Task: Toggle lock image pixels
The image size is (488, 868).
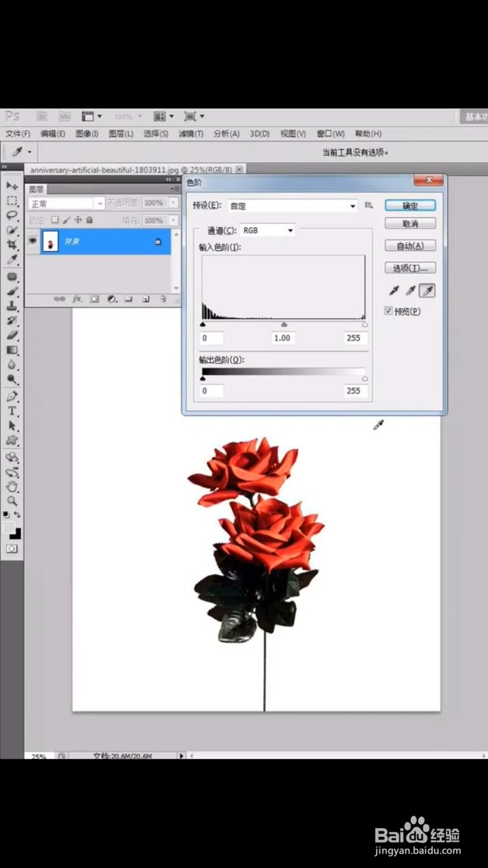Action: click(x=66, y=220)
